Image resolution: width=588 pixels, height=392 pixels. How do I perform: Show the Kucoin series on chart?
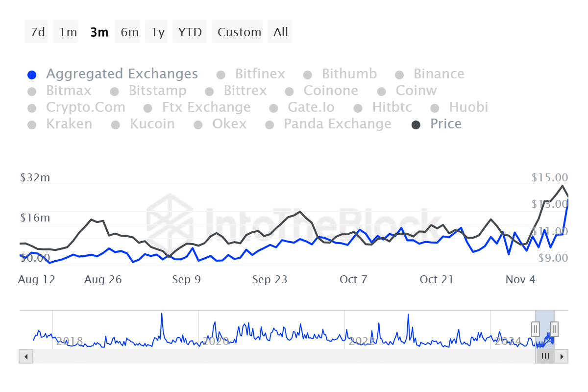click(152, 124)
